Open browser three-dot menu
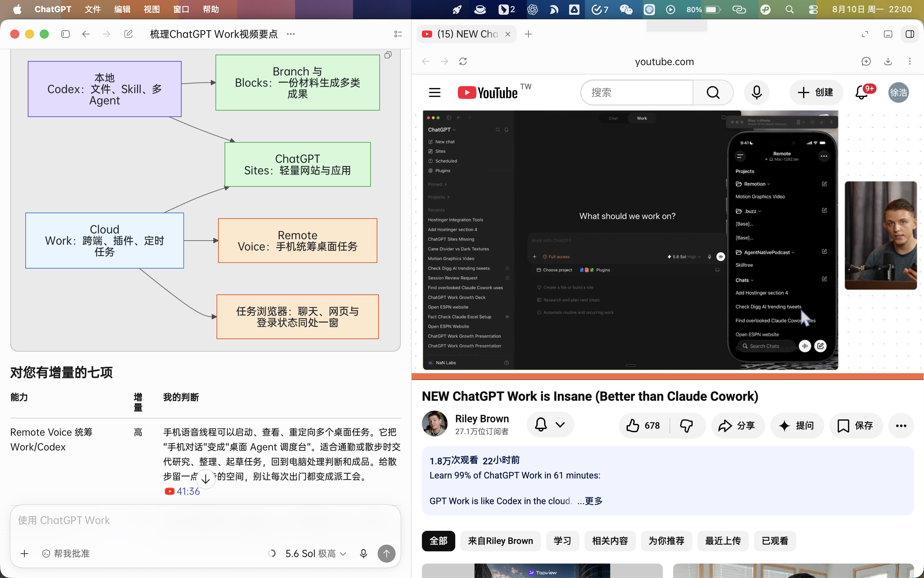The height and width of the screenshot is (578, 924). [x=910, y=62]
